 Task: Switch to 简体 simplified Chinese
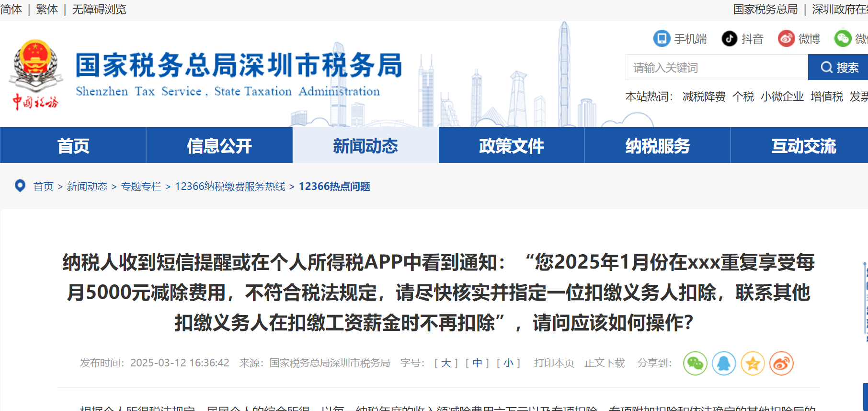tap(11, 9)
